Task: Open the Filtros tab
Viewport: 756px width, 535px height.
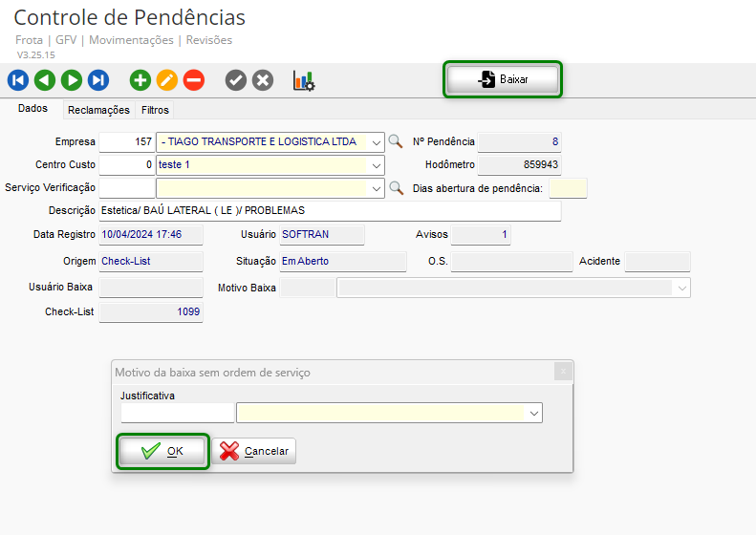Action: point(155,110)
